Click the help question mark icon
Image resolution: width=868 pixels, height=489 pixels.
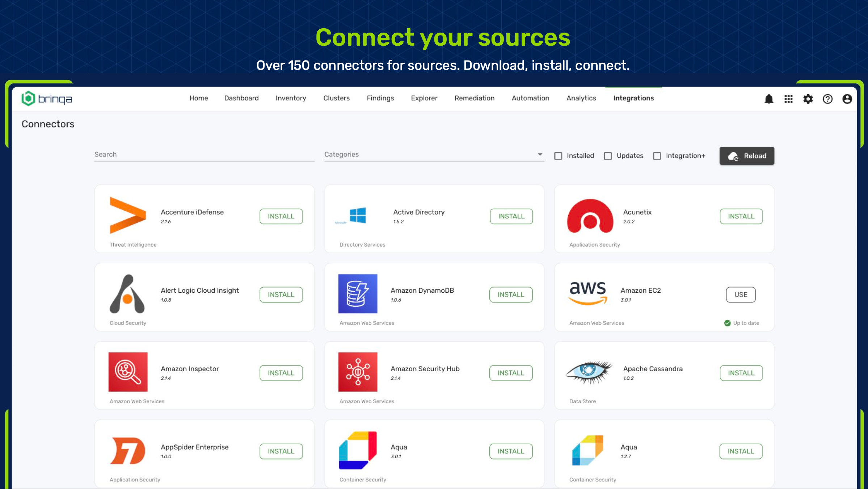pos(827,99)
